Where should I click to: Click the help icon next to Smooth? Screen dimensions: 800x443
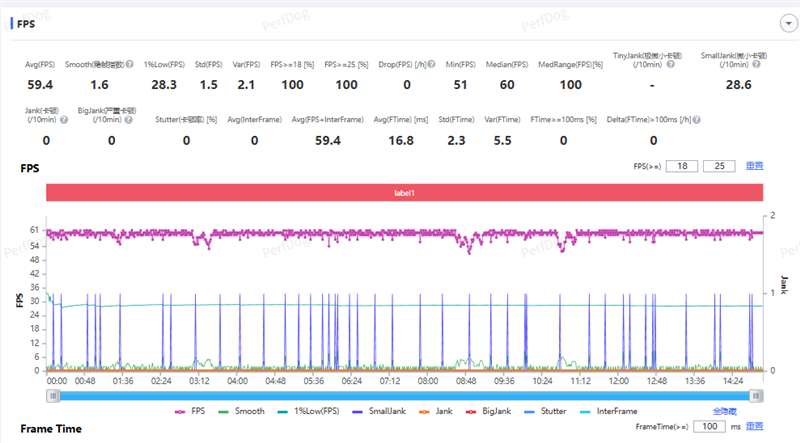click(130, 65)
